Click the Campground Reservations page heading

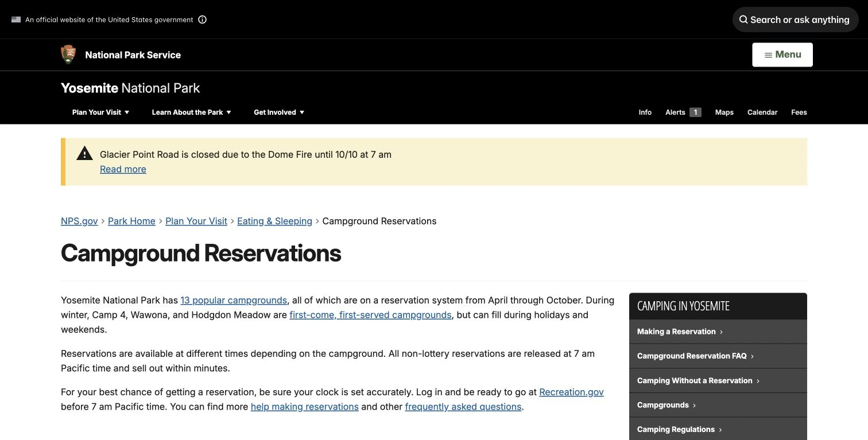pyautogui.click(x=201, y=253)
